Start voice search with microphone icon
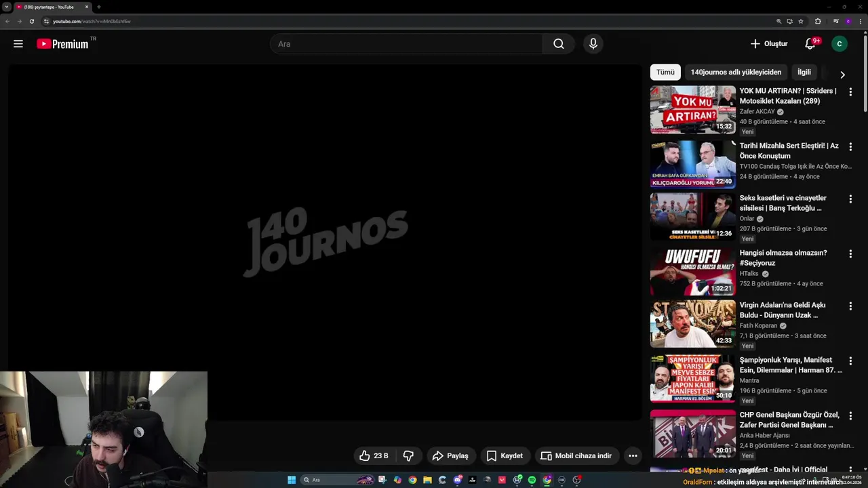This screenshot has width=868, height=488. click(593, 43)
